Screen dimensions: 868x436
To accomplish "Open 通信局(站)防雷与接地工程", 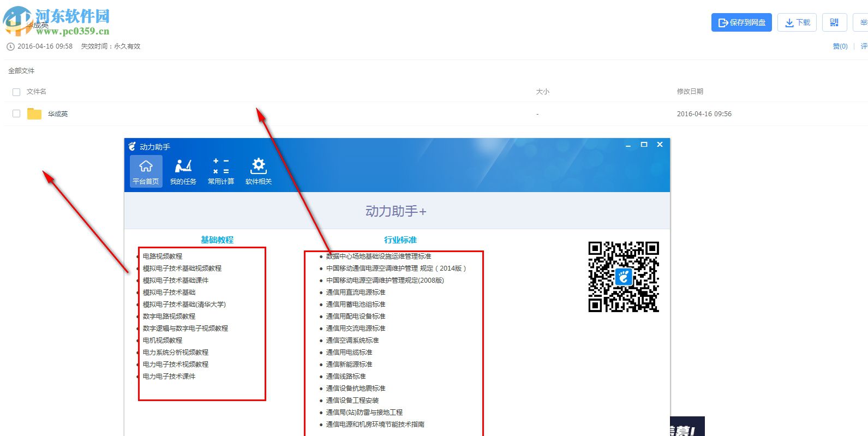I will 364,413.
